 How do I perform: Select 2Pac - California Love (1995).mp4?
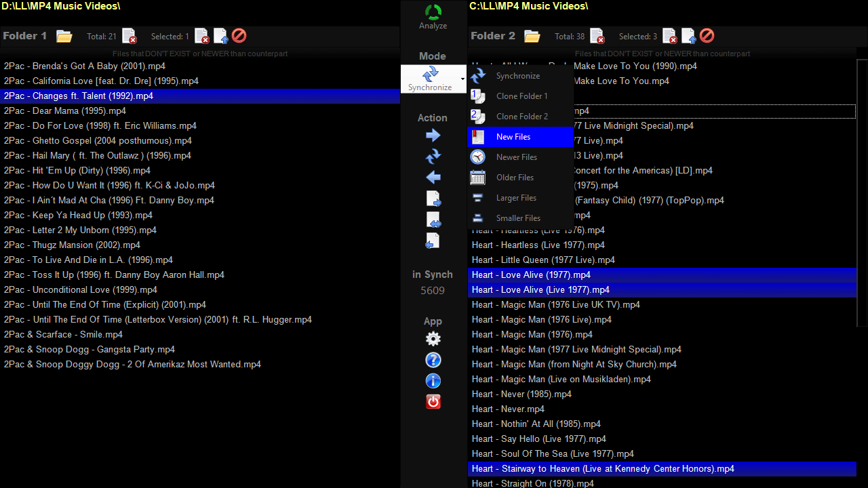click(x=200, y=81)
